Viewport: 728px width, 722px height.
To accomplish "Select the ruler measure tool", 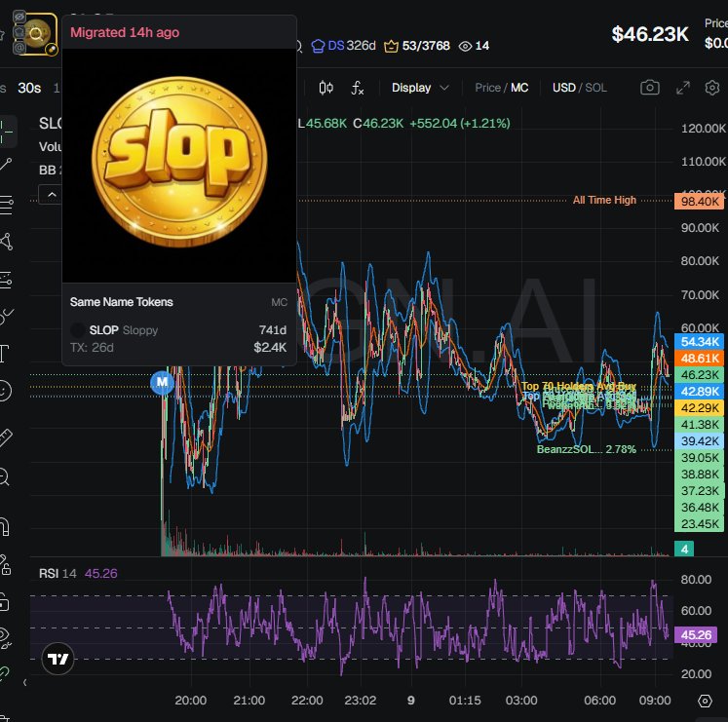I will (6, 437).
